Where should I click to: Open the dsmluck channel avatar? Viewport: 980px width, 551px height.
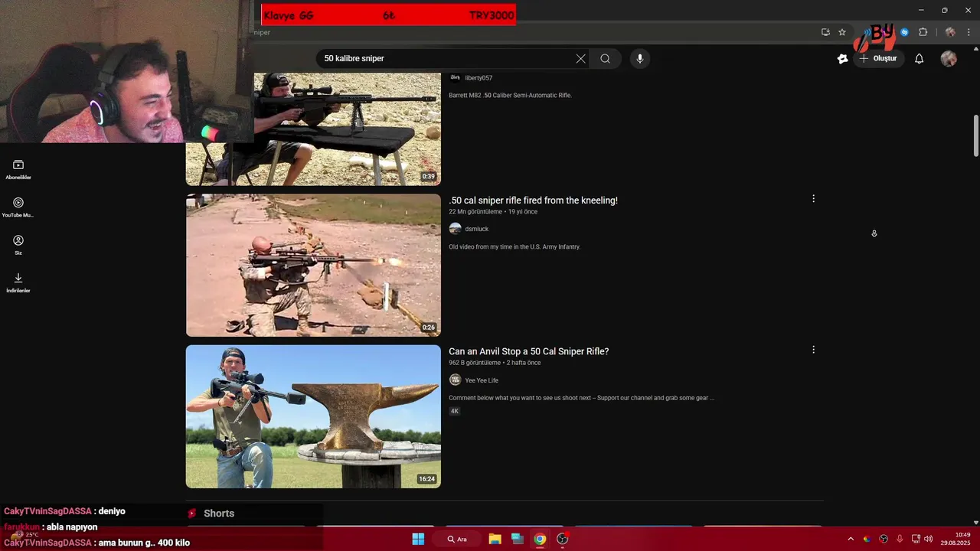pyautogui.click(x=455, y=229)
